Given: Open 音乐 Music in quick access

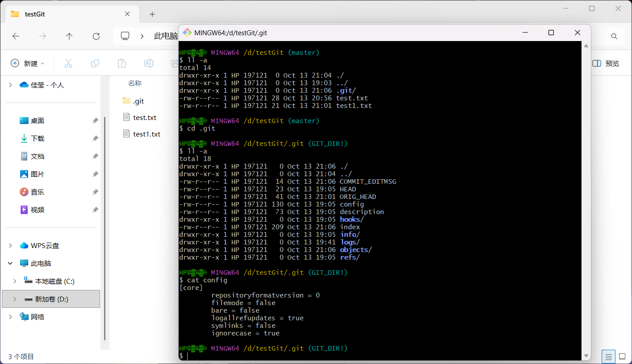Looking at the screenshot, I should (38, 192).
